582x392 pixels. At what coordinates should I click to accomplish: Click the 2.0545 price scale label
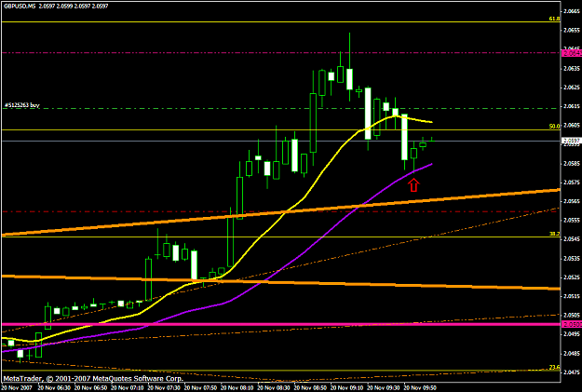572,239
